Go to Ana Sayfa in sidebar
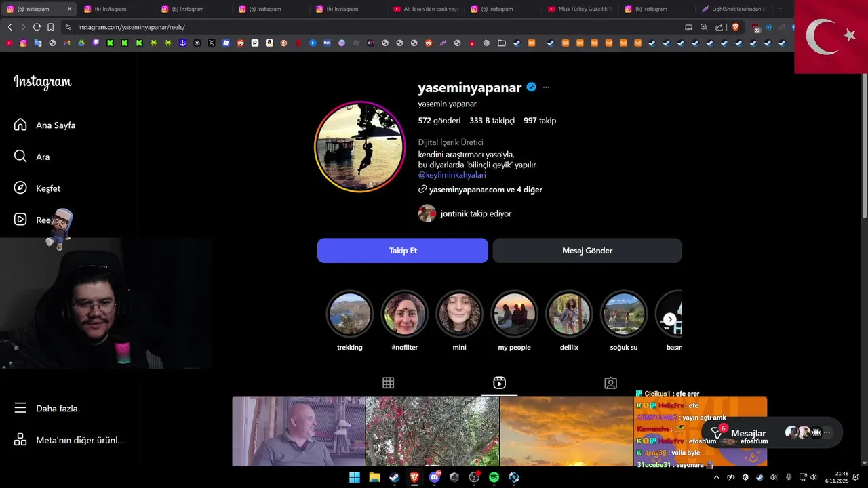This screenshot has height=488, width=868. tap(45, 125)
